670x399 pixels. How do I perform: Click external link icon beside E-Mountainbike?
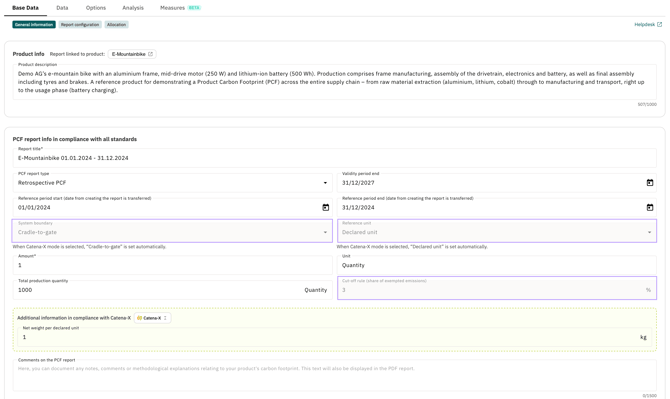tap(150, 54)
